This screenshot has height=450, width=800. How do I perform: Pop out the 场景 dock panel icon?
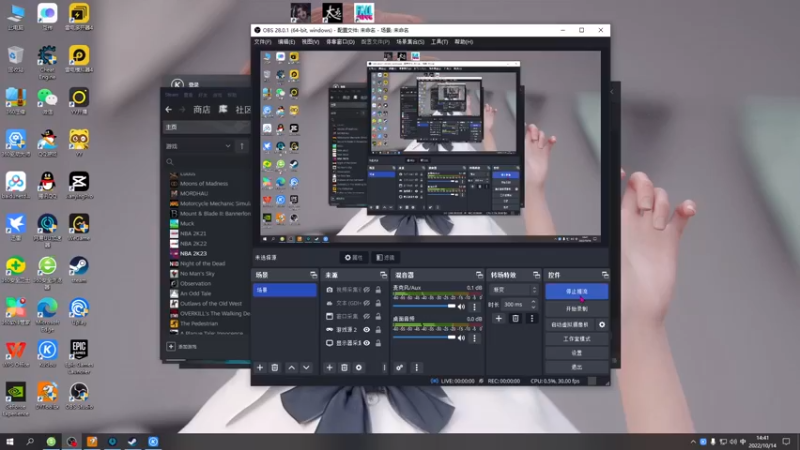[313, 275]
